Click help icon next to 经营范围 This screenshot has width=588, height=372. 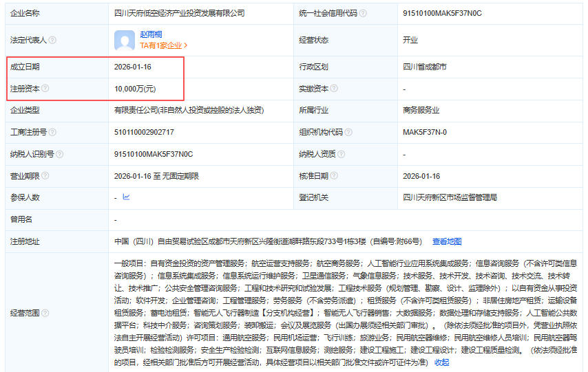[x=45, y=312]
